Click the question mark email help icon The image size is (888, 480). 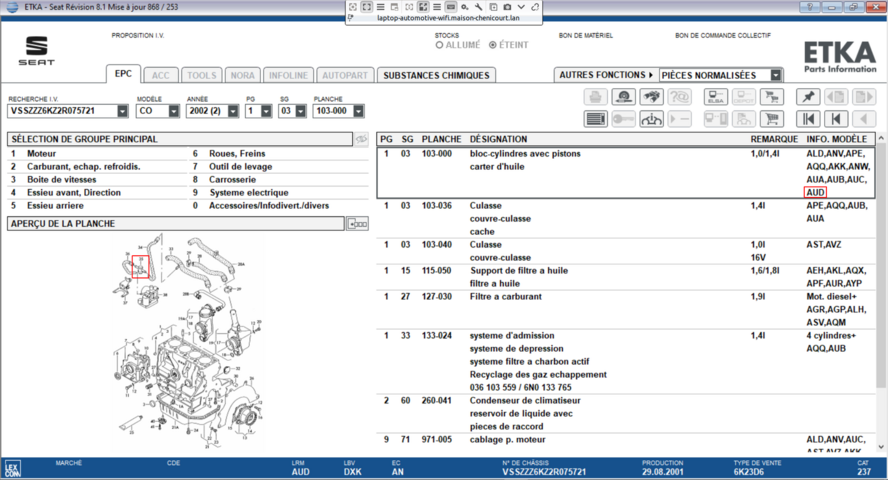click(679, 97)
